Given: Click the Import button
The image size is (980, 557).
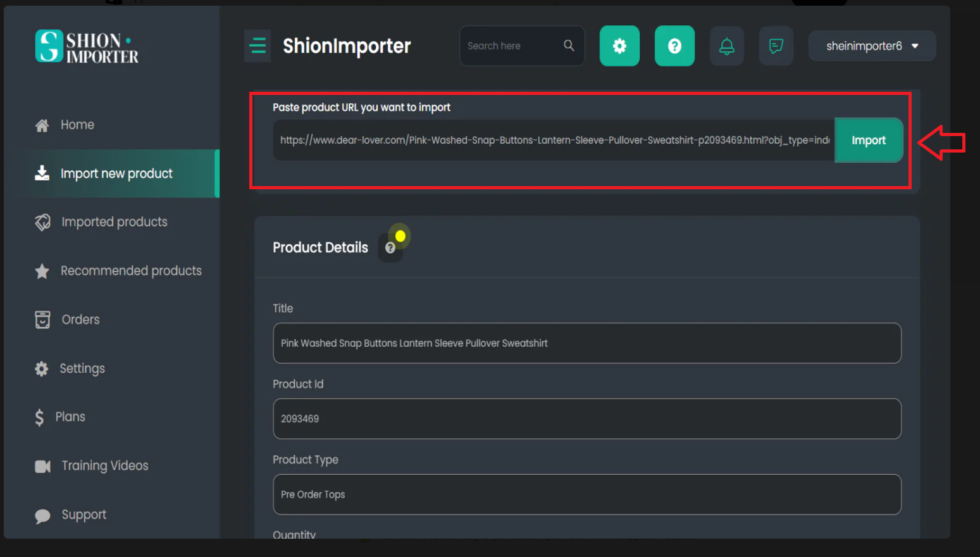Looking at the screenshot, I should pos(869,140).
